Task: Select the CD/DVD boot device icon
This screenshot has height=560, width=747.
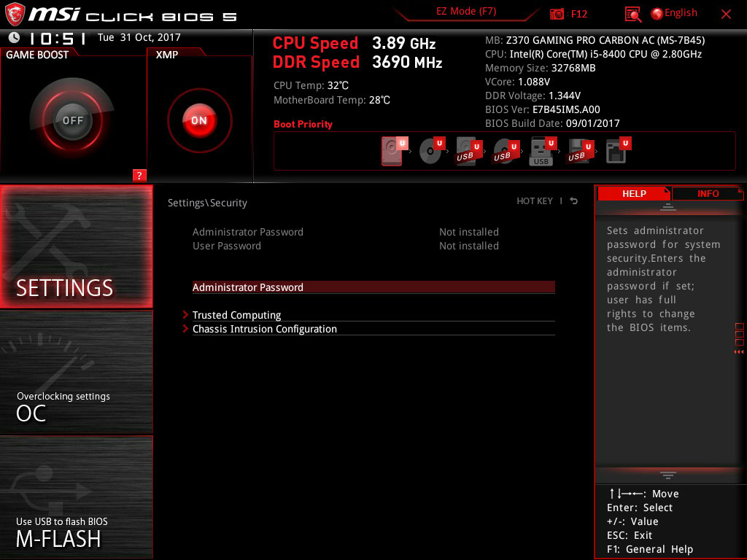Action: coord(431,151)
